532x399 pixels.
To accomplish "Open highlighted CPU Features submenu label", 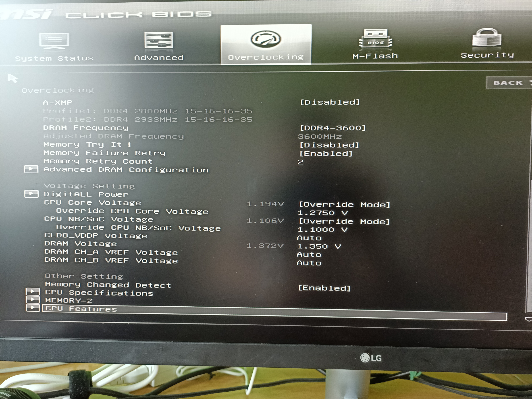I will coord(81,309).
